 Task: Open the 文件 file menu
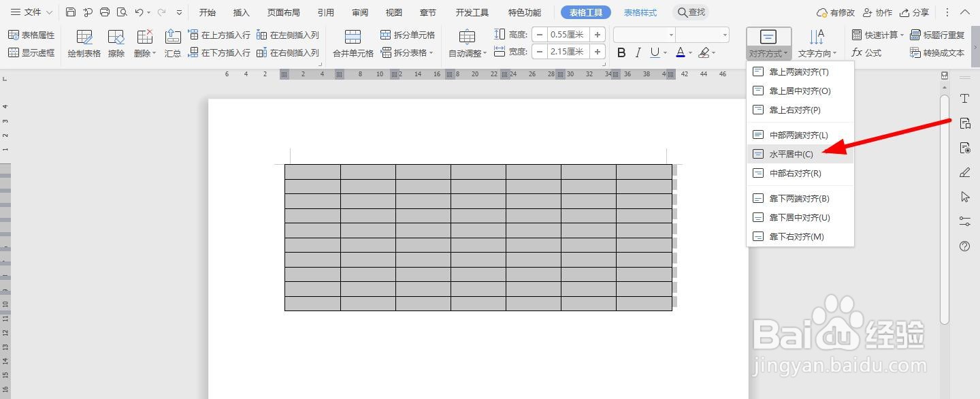pyautogui.click(x=31, y=12)
